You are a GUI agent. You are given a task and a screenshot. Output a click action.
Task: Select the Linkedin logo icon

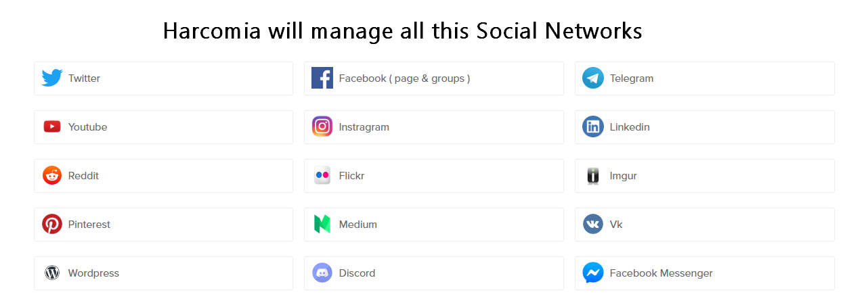[x=593, y=127]
